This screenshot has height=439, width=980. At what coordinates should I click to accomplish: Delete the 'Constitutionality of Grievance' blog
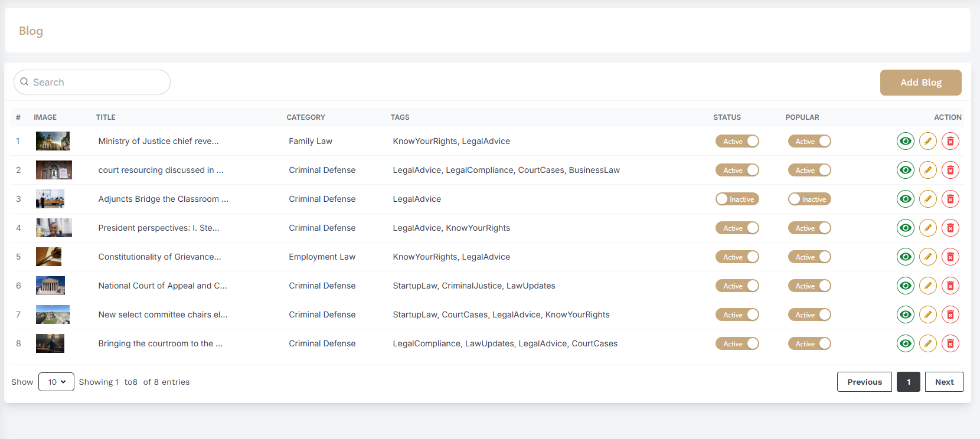pos(950,257)
